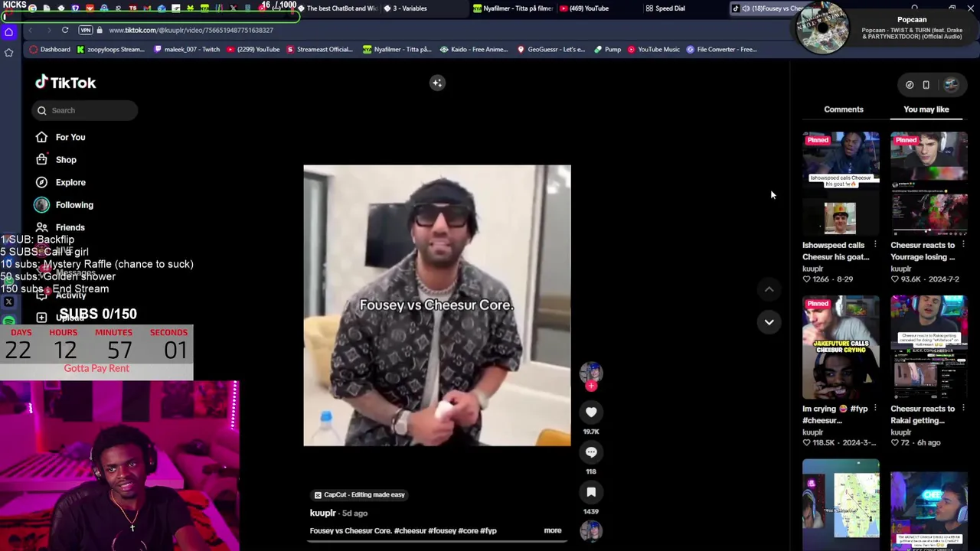Open options for Cheesur reacts to Rakai
Viewport: 980px width, 551px height.
[963, 409]
